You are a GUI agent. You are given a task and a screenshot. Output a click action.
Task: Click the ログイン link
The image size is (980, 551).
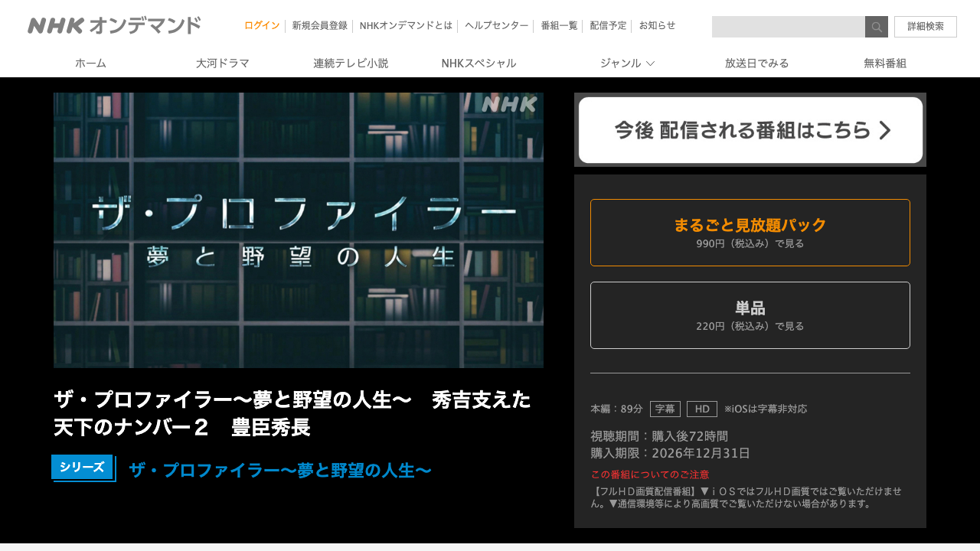(x=262, y=25)
